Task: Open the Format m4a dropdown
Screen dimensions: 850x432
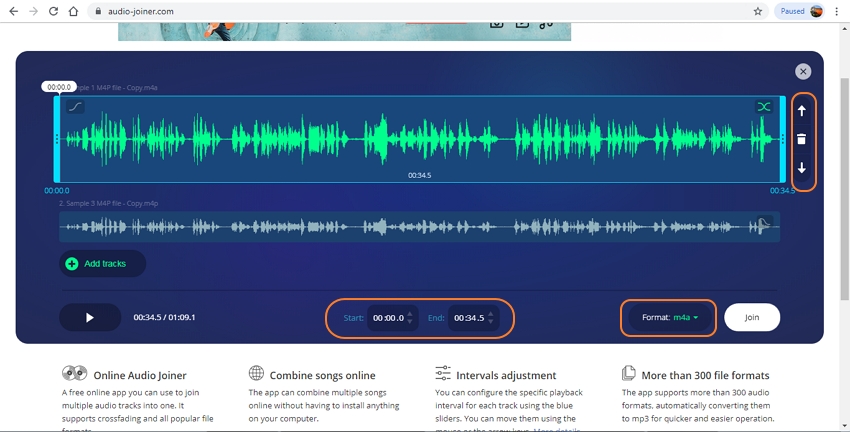Action: 669,318
